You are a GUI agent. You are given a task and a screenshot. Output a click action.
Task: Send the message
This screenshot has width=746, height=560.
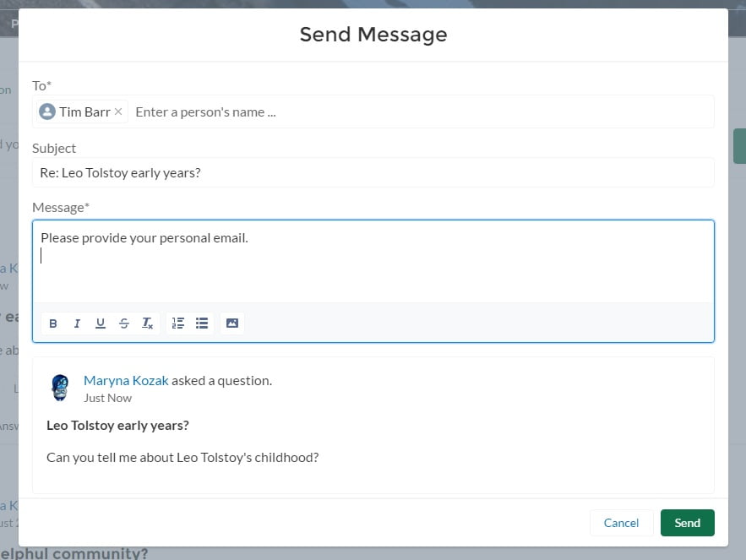tap(687, 523)
